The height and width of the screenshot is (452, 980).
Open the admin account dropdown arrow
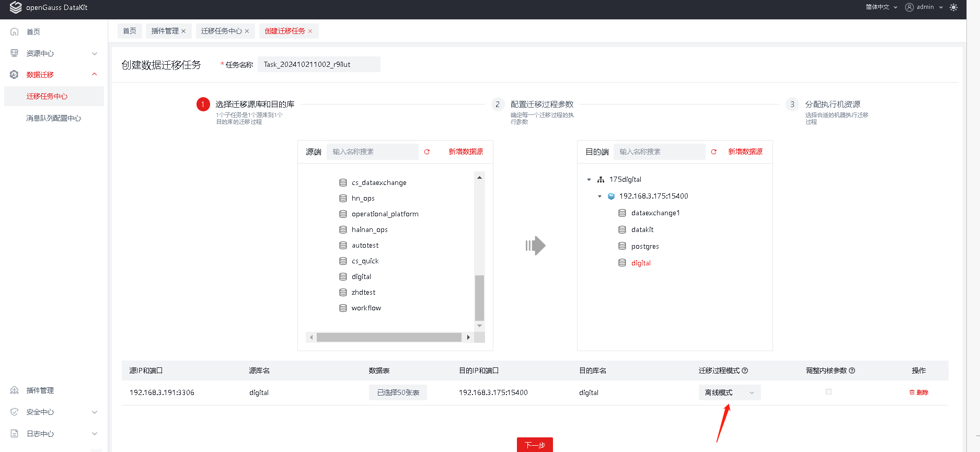pyautogui.click(x=941, y=7)
